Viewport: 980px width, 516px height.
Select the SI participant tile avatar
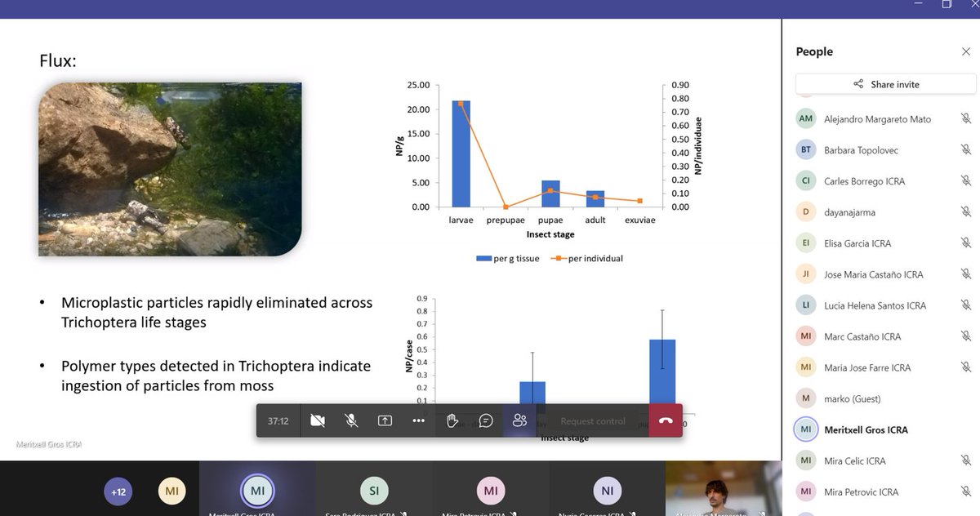(x=373, y=491)
